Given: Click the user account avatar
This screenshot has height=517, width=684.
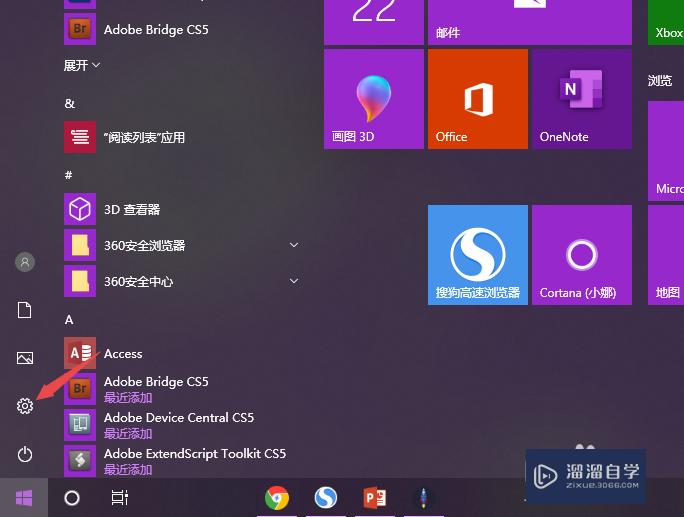Looking at the screenshot, I should (25, 262).
